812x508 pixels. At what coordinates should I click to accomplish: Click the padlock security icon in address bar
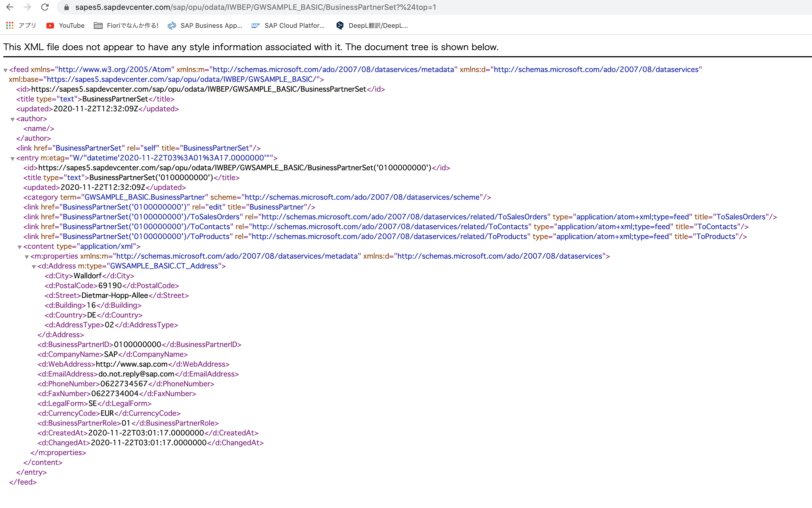tap(67, 7)
